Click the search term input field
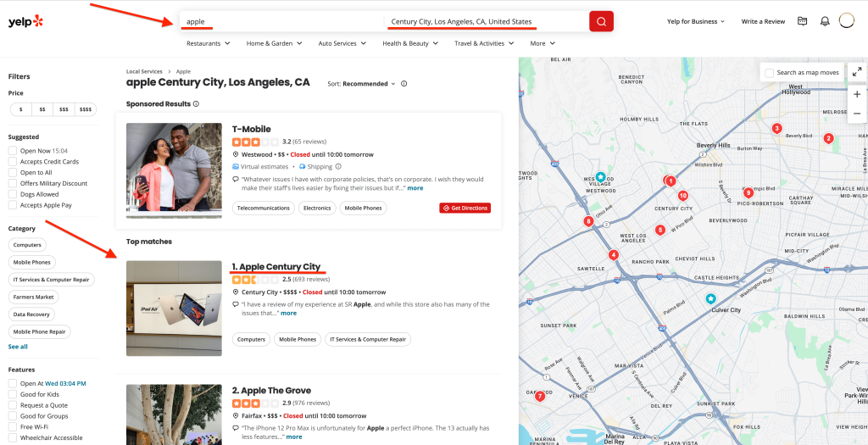 [280, 21]
